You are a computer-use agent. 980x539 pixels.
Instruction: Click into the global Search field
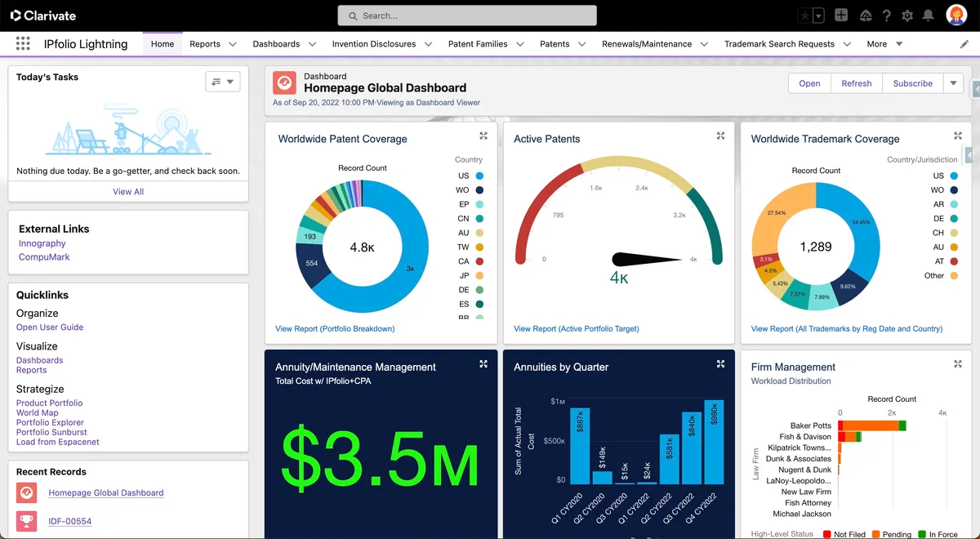467,16
